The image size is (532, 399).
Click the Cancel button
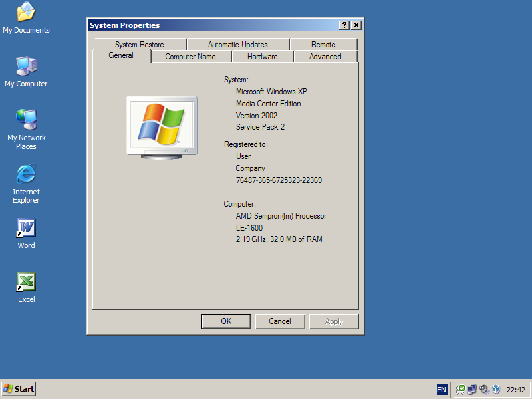(x=280, y=321)
